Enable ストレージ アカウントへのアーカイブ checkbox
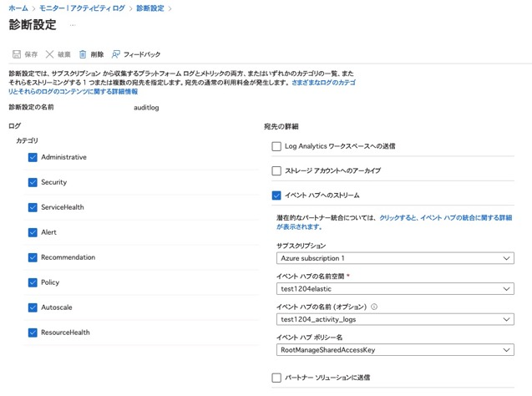Image resolution: width=532 pixels, height=396 pixels. tap(276, 170)
